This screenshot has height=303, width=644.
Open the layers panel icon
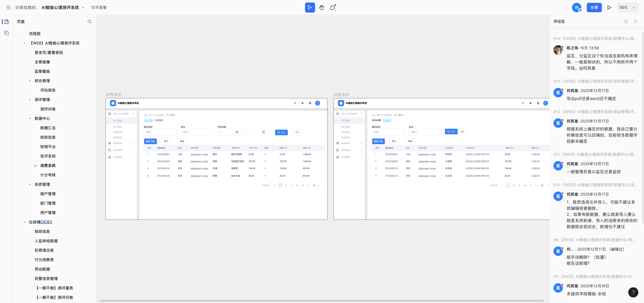point(7,33)
